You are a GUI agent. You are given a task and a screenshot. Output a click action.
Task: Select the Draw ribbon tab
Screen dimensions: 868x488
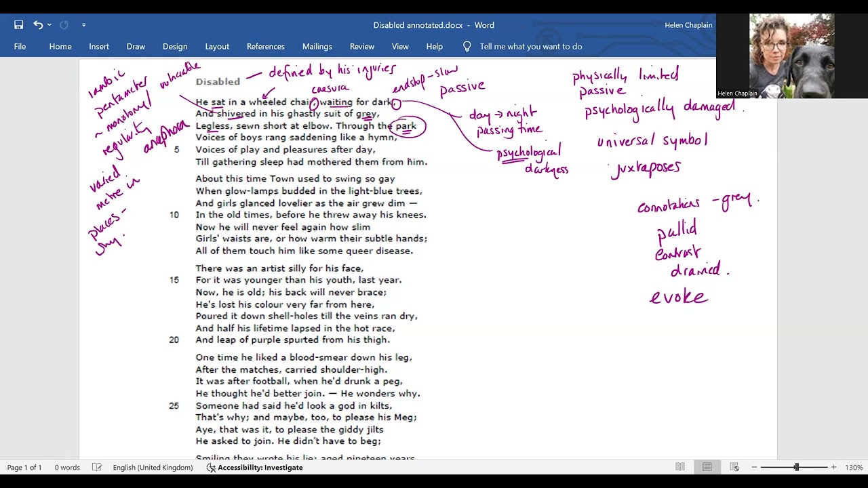tap(136, 47)
